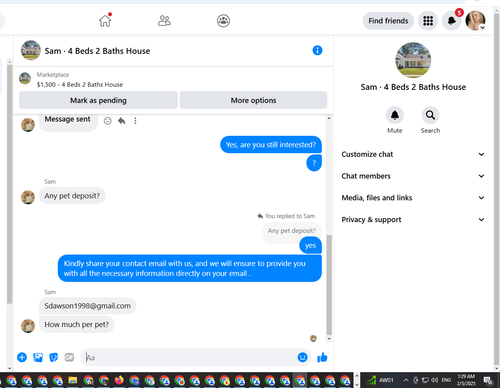Open the sticker picker icon
Viewport: 500px width, 388px height.
[53, 357]
